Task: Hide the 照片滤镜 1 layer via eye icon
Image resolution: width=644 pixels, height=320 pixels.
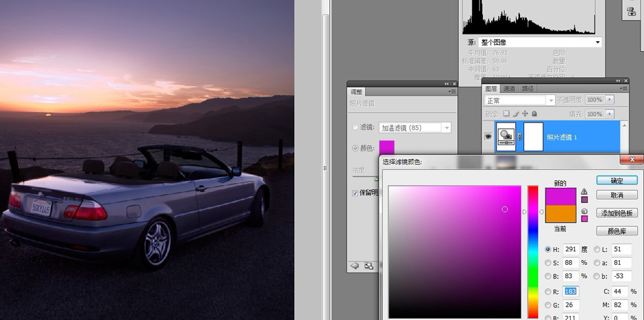Action: (x=488, y=137)
